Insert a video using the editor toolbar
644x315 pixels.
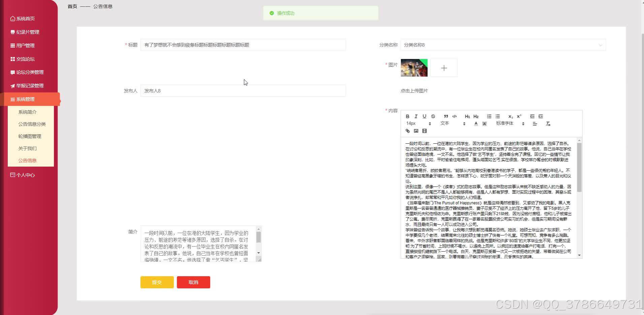[x=424, y=131]
